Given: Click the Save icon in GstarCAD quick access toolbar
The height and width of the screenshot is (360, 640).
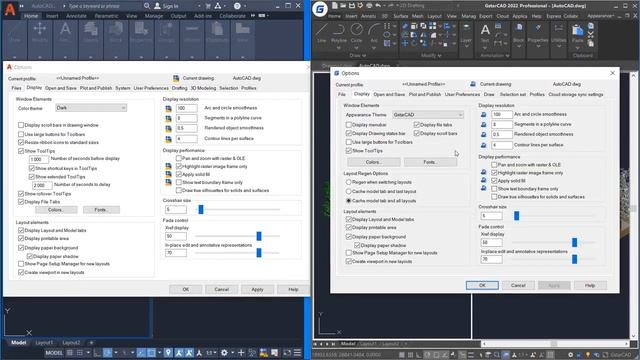Looking at the screenshot, I should point(352,6).
